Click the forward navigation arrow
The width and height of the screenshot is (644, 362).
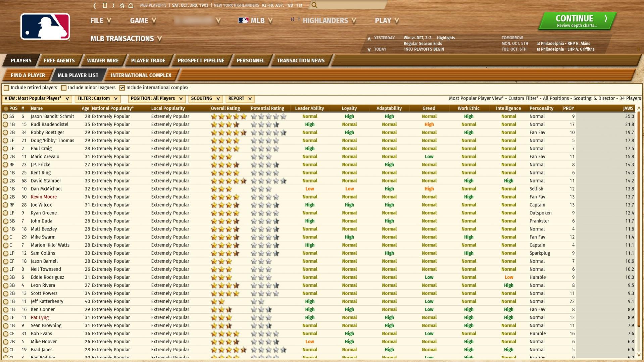(113, 5)
